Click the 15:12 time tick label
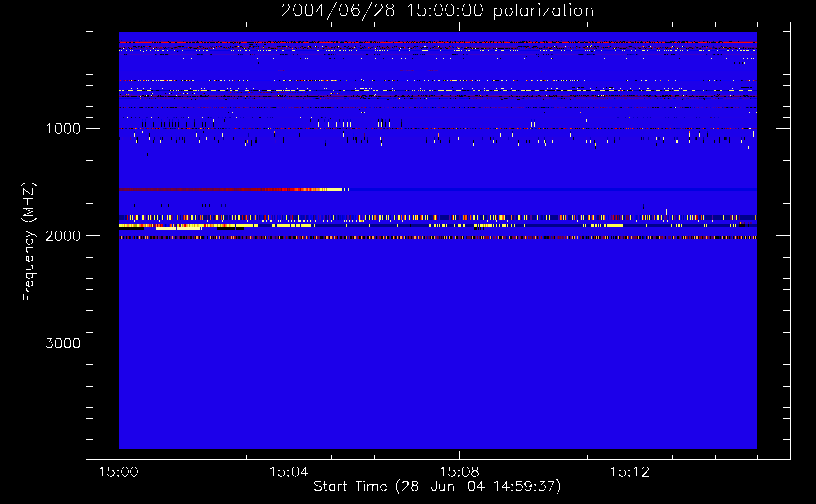The image size is (816, 504). tap(630, 472)
